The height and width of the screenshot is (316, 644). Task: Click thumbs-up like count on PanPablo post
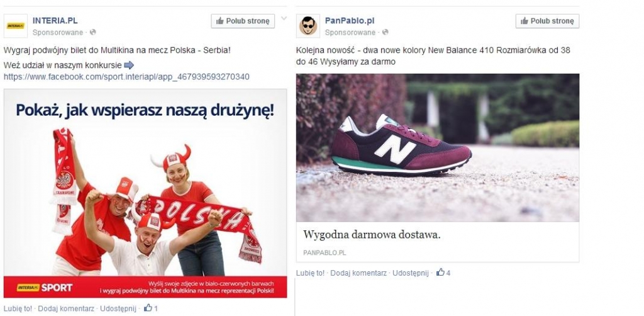pyautogui.click(x=443, y=273)
